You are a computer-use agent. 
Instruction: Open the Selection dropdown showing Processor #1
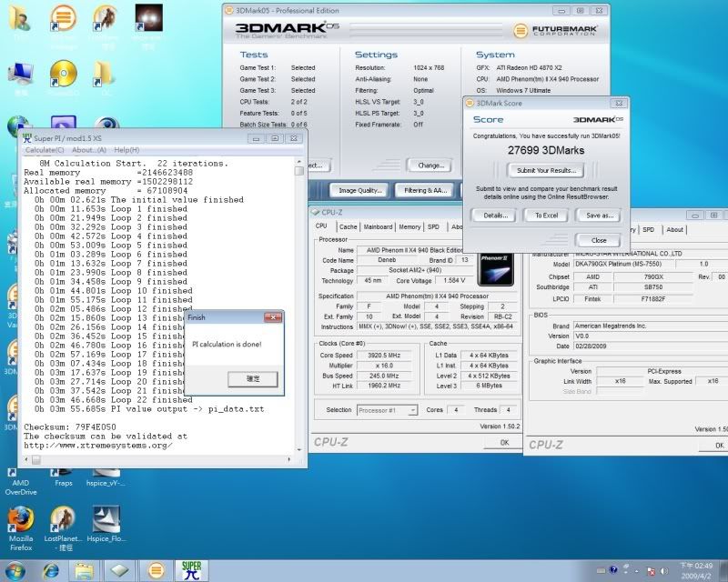[x=388, y=410]
